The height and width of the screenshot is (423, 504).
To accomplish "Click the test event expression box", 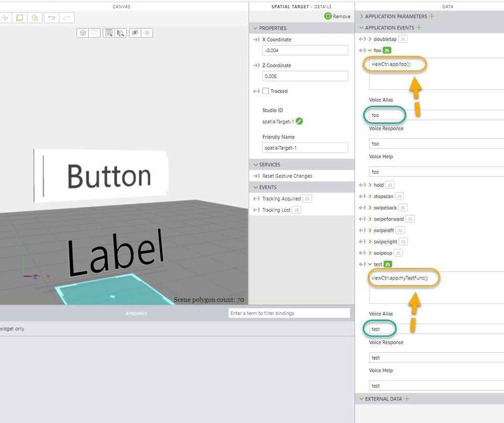I will coord(436,288).
